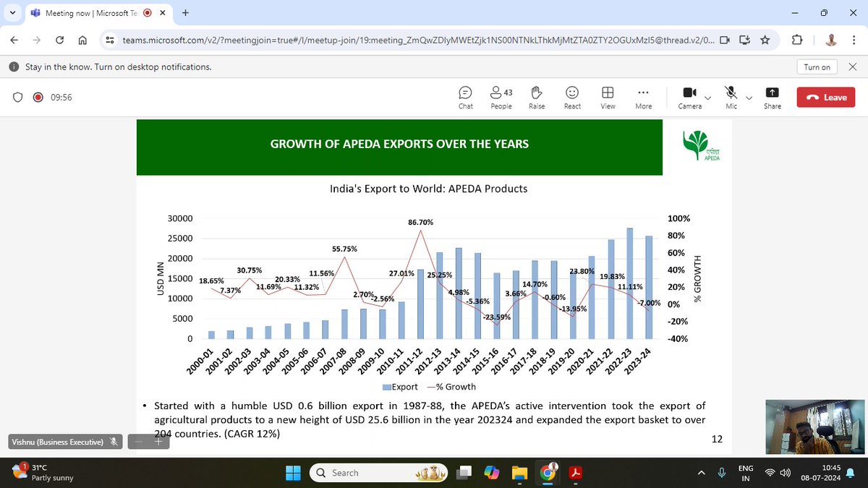
Task: Open the Windows Start menu
Action: [x=293, y=473]
